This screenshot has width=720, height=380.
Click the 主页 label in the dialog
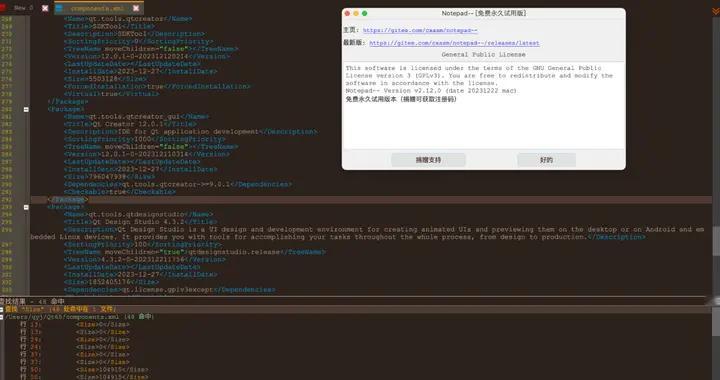(x=351, y=30)
